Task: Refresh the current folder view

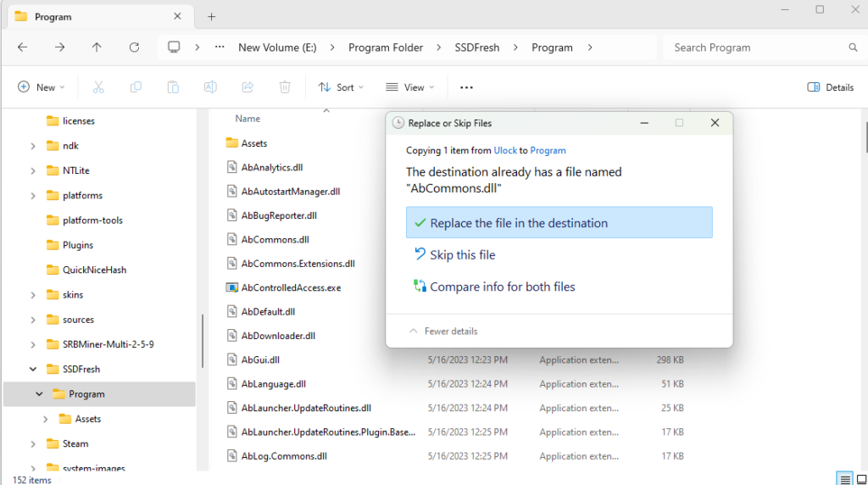Action: (134, 47)
